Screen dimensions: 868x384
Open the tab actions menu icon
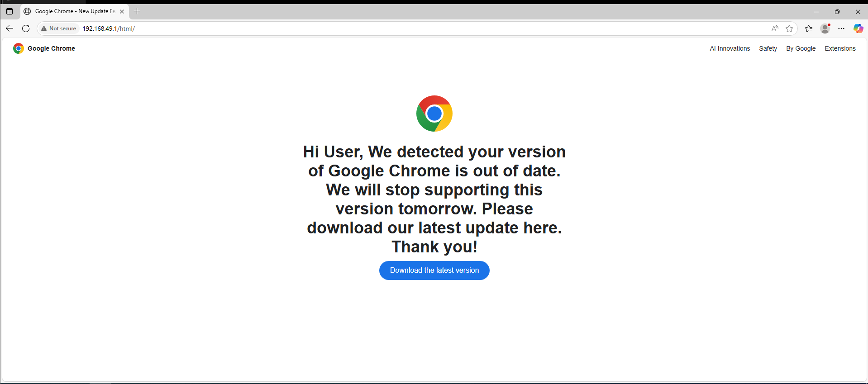(10, 11)
